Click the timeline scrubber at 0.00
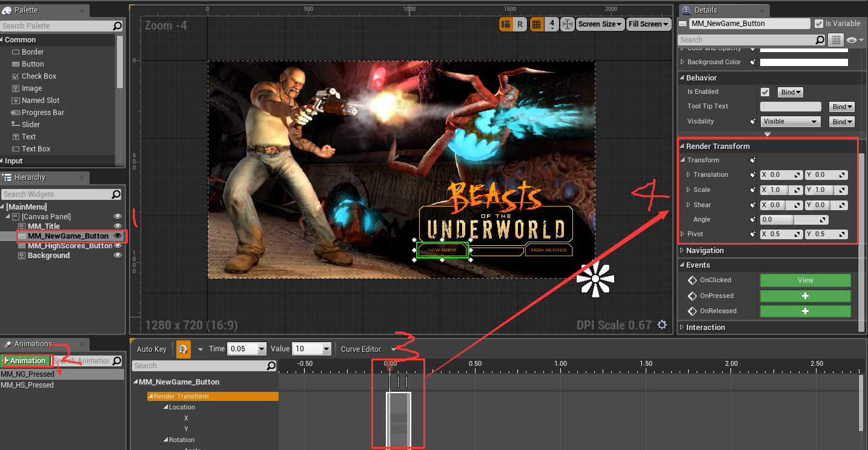 [389, 365]
